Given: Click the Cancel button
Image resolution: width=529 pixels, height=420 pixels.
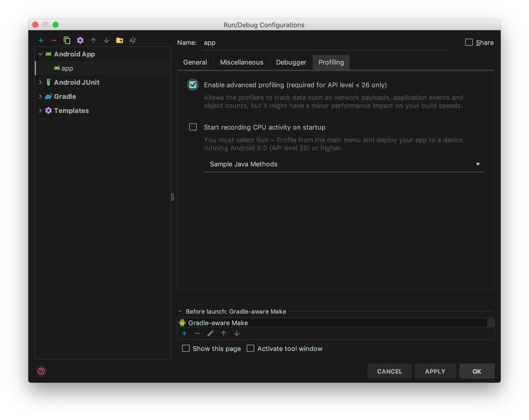Looking at the screenshot, I should pos(389,371).
